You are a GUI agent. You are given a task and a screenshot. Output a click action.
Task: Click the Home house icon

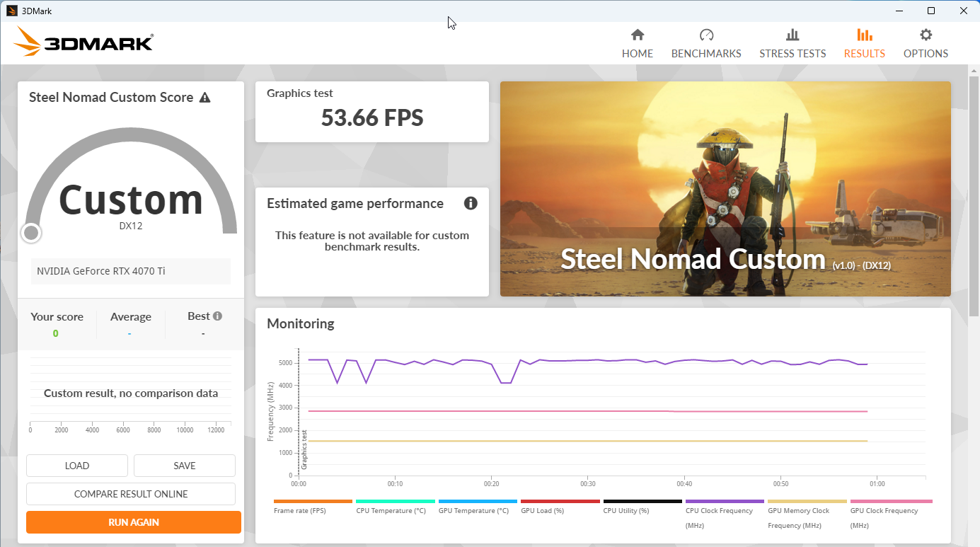[x=637, y=35]
